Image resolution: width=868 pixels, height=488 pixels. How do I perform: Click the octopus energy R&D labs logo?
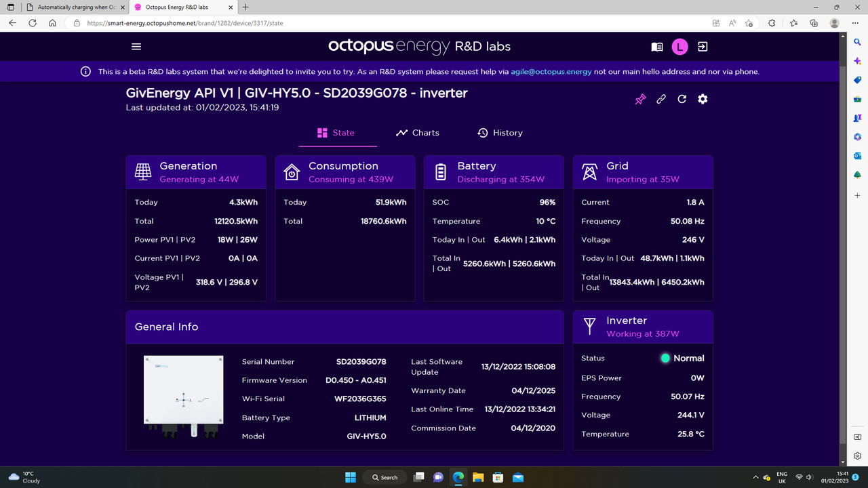[420, 46]
